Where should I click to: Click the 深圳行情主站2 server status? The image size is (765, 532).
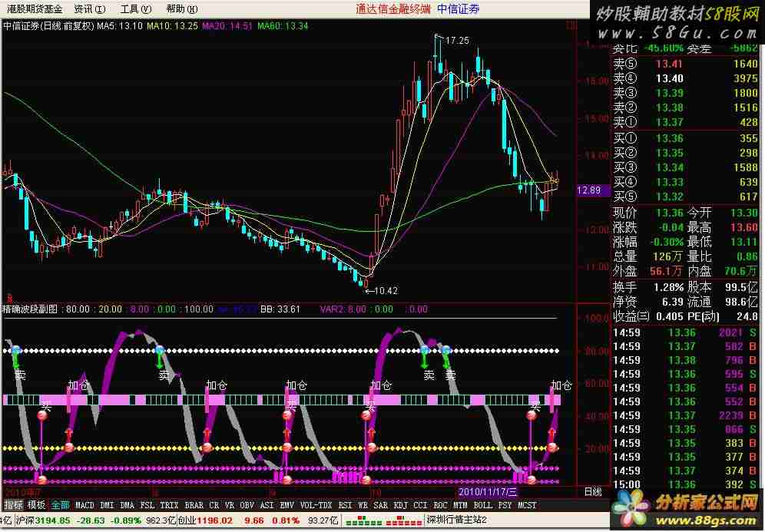click(457, 520)
